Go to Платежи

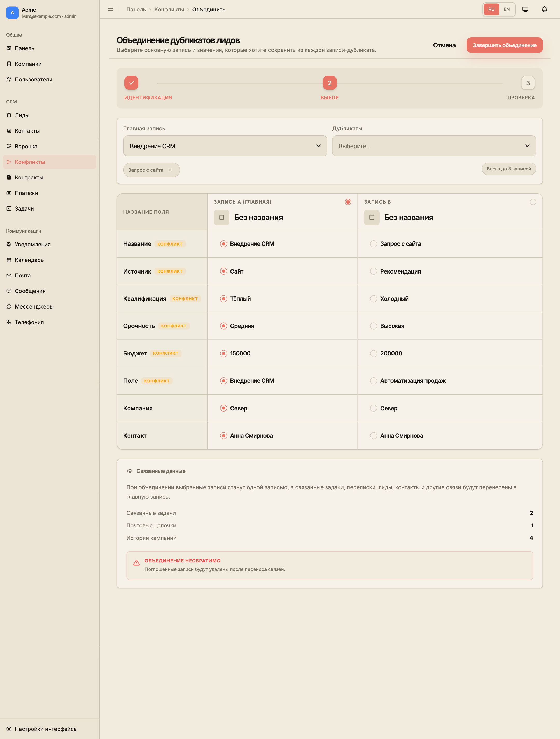(50, 193)
